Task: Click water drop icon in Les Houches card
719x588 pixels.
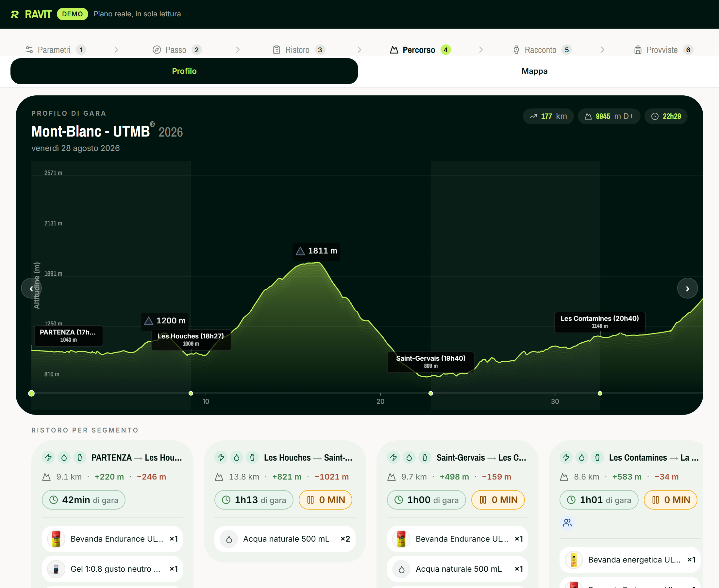Action: point(237,458)
